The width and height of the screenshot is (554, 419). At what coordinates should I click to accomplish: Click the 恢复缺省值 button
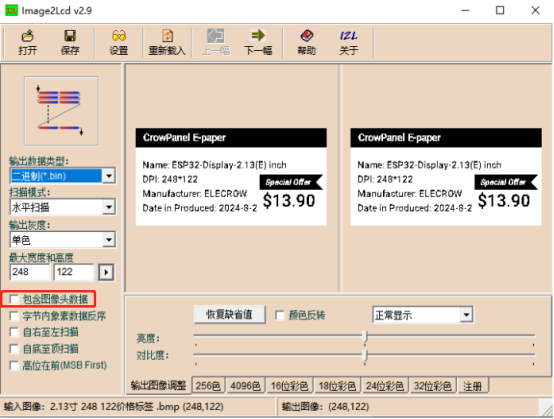pos(229,314)
